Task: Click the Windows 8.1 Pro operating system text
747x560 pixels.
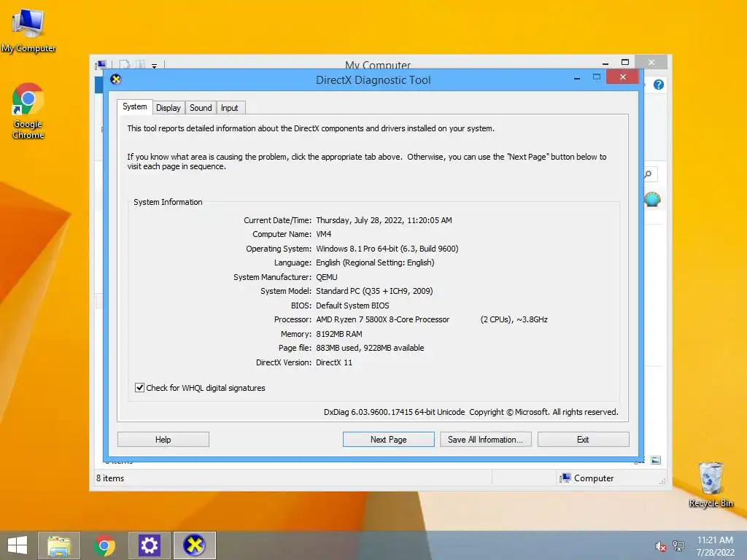Action: click(387, 249)
